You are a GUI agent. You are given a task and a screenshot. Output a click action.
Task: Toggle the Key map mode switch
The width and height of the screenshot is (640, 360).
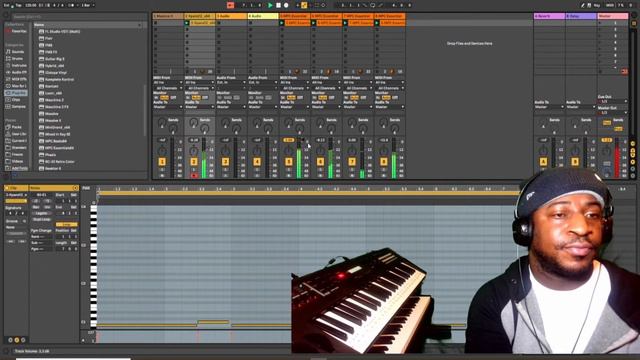coord(598,5)
